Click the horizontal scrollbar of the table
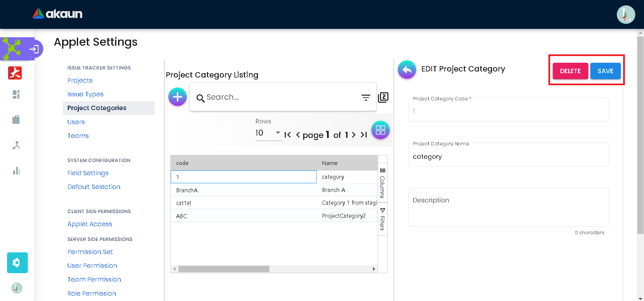 [224, 269]
